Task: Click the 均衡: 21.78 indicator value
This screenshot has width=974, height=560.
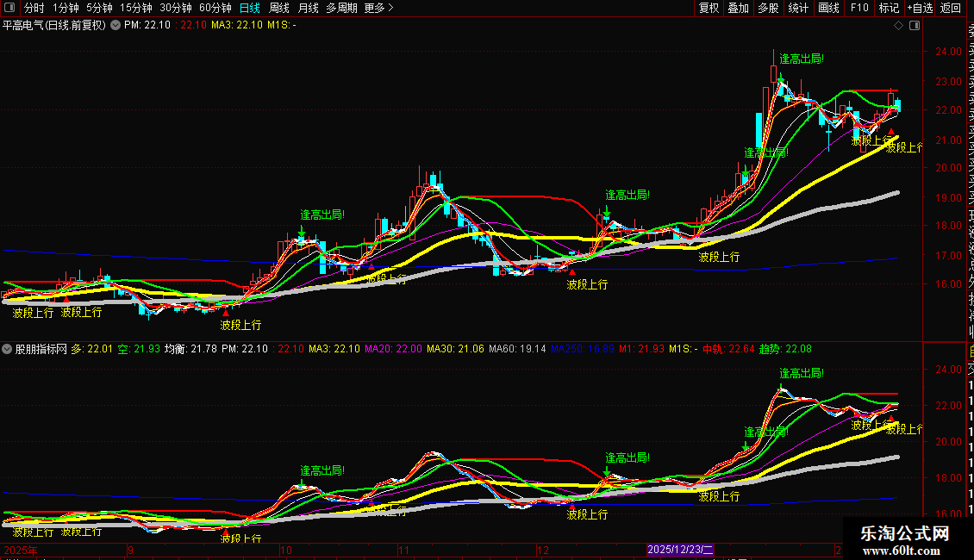Action: pos(190,349)
